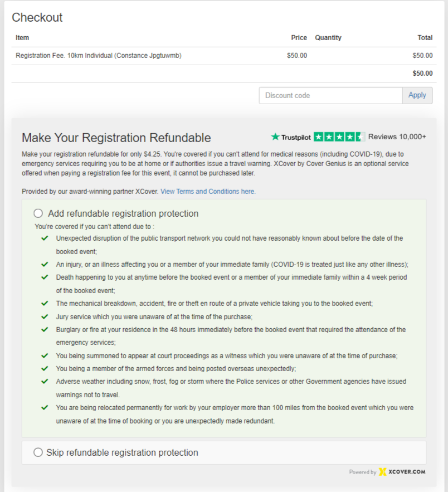This screenshot has height=492, width=448.
Task: Click the Trustpilot green star rating
Action: pos(339,137)
